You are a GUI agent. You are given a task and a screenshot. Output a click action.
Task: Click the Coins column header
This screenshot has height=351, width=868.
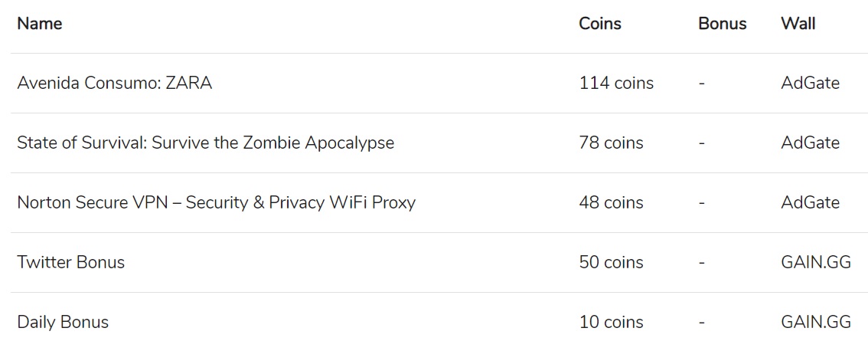coord(600,24)
